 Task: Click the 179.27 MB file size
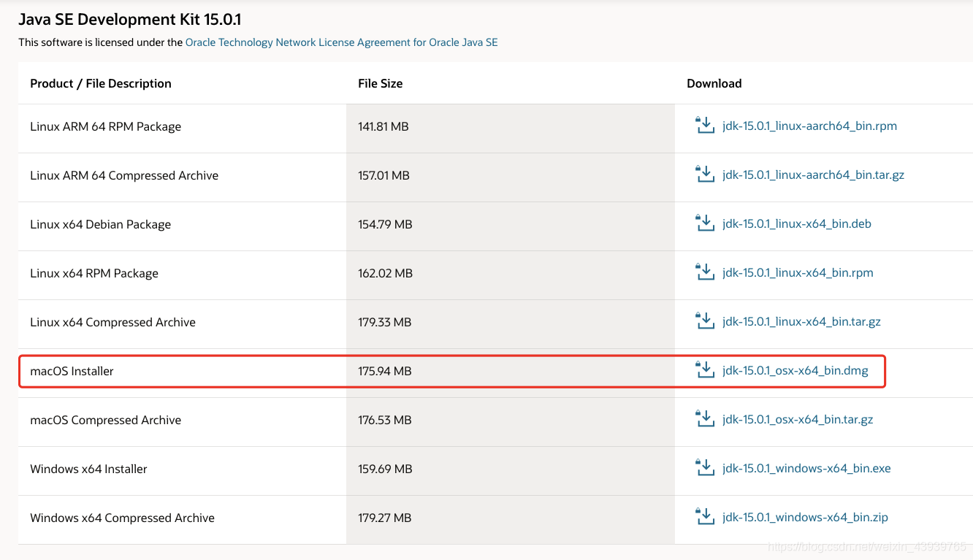(x=384, y=518)
